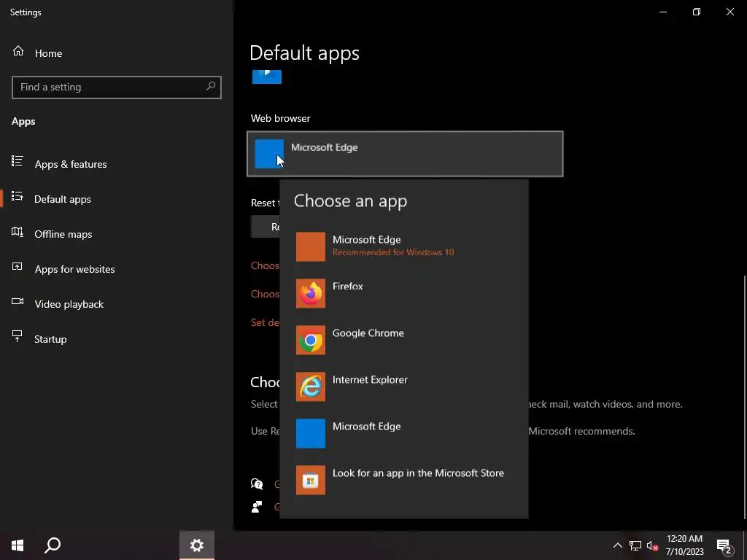The width and height of the screenshot is (747, 560).
Task: Open taskbar search
Action: pyautogui.click(x=53, y=545)
